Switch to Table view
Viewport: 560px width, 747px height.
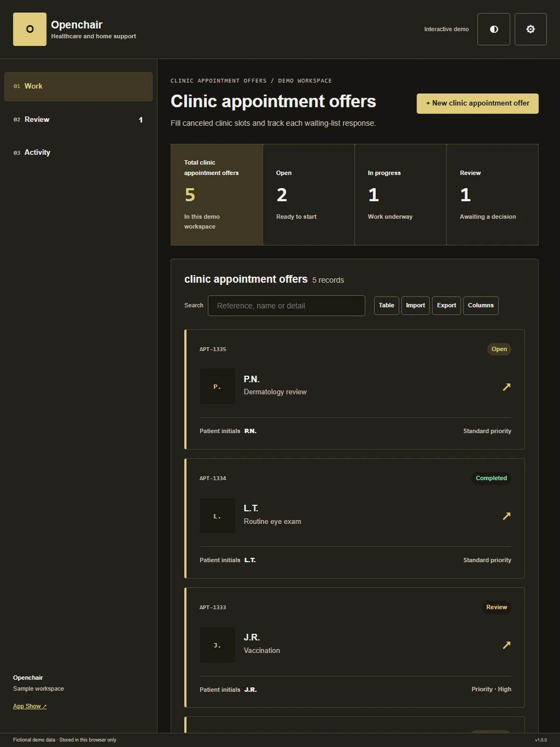386,305
